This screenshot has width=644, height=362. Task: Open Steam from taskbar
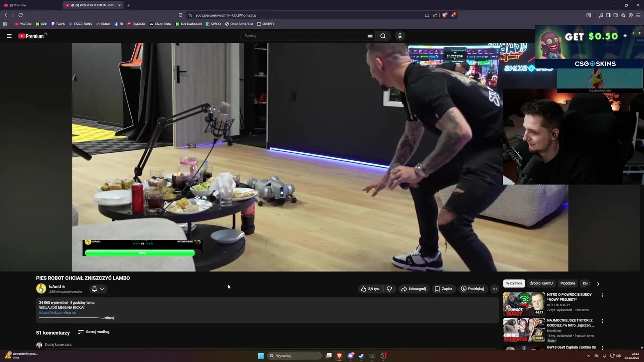coord(361,356)
